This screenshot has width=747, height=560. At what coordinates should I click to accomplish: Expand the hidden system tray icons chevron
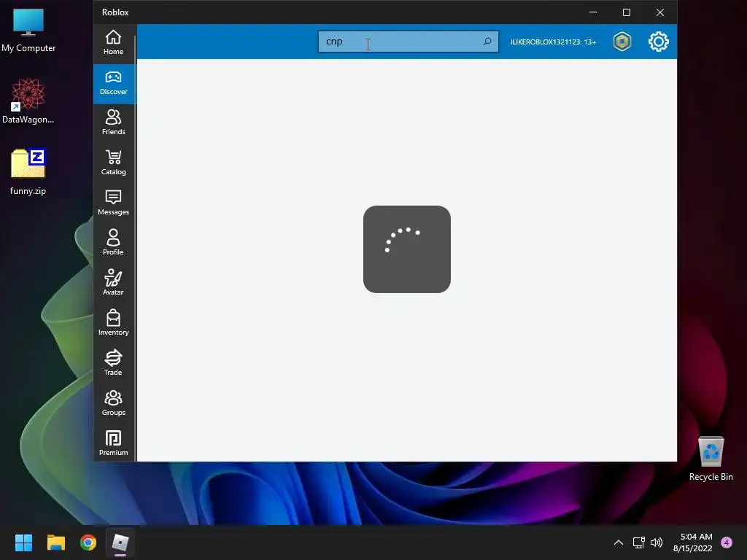619,542
